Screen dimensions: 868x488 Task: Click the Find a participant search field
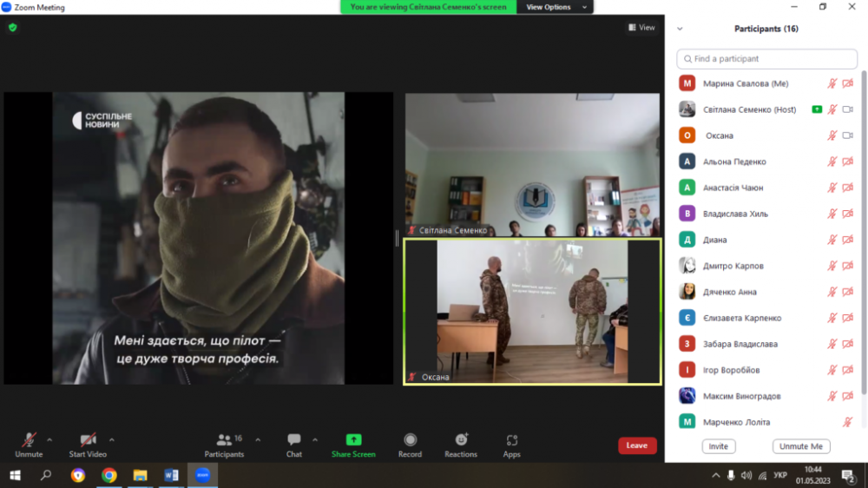pos(766,59)
